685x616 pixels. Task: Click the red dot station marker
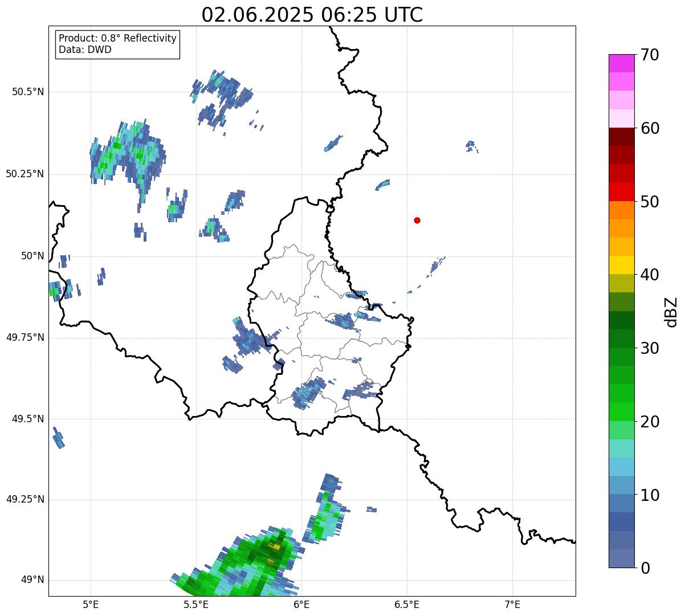click(417, 221)
